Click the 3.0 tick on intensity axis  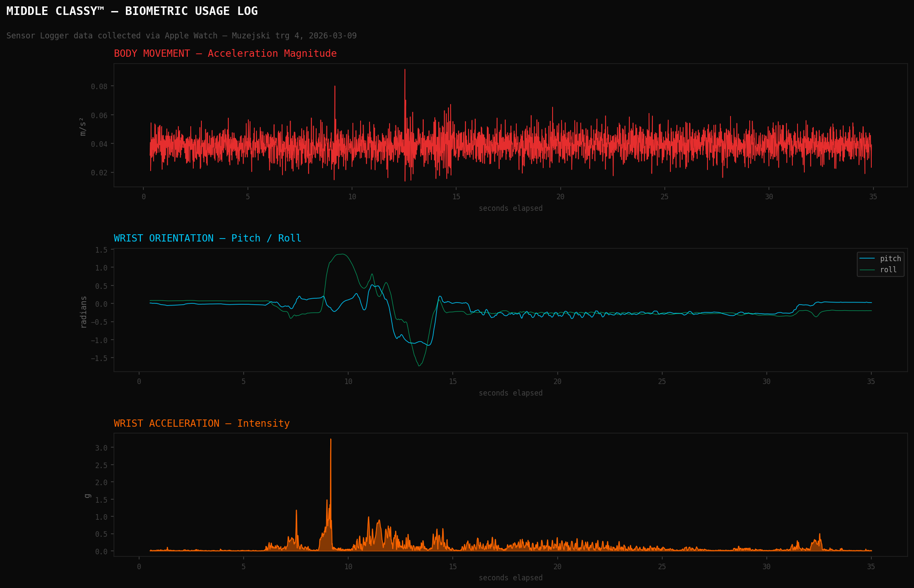point(101,448)
